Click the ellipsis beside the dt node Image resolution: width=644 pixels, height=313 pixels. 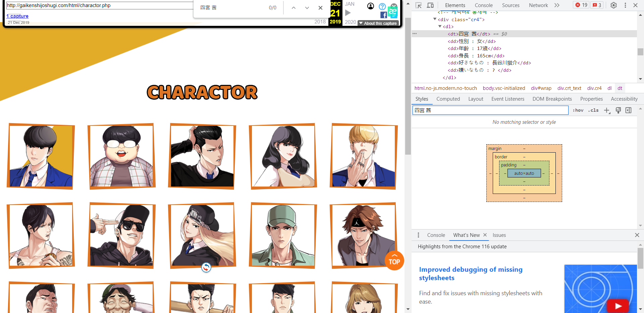click(x=415, y=34)
